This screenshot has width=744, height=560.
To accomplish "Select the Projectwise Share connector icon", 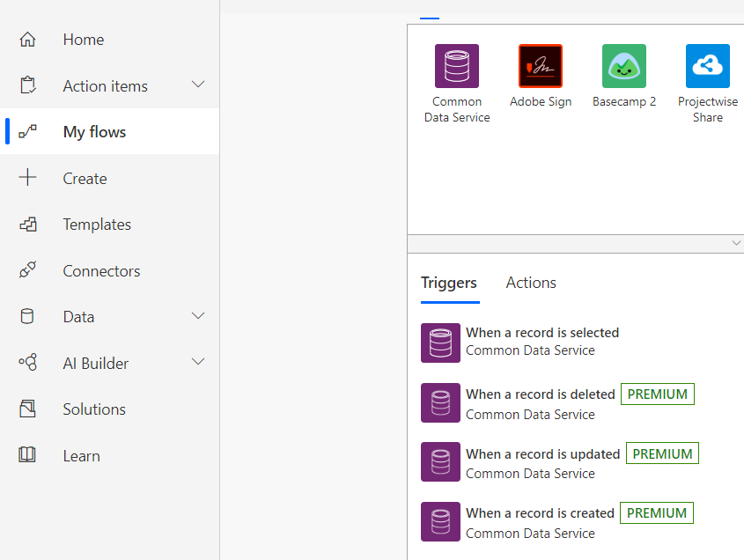I will pos(708,66).
